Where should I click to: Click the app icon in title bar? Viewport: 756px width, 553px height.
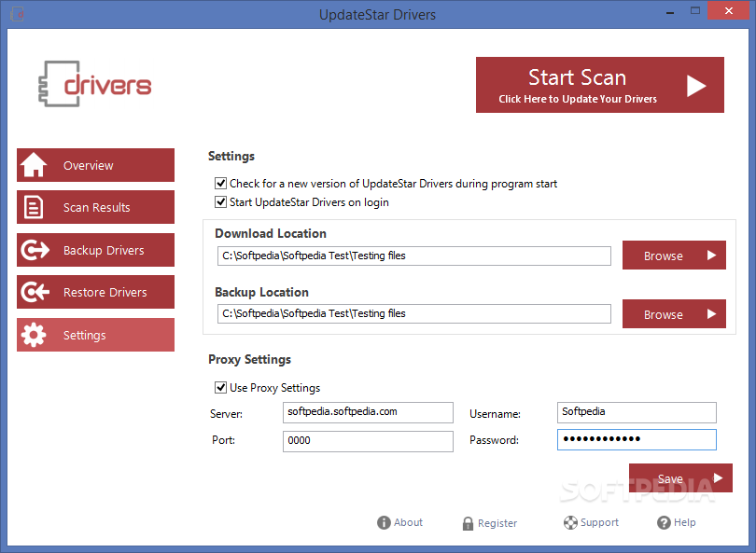[x=18, y=14]
